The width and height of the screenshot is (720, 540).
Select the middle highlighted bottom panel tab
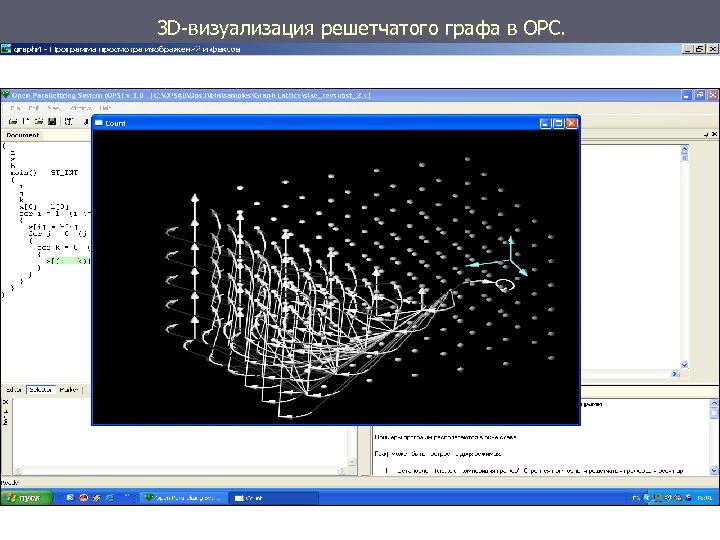40,390
